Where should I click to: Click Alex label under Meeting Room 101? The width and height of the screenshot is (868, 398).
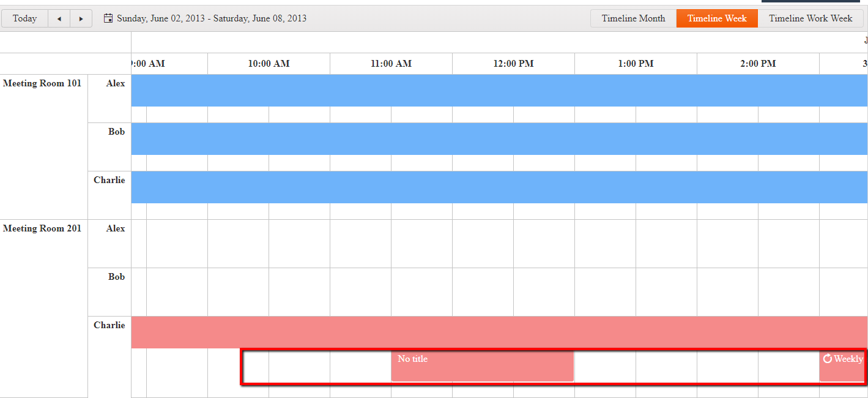coord(116,83)
